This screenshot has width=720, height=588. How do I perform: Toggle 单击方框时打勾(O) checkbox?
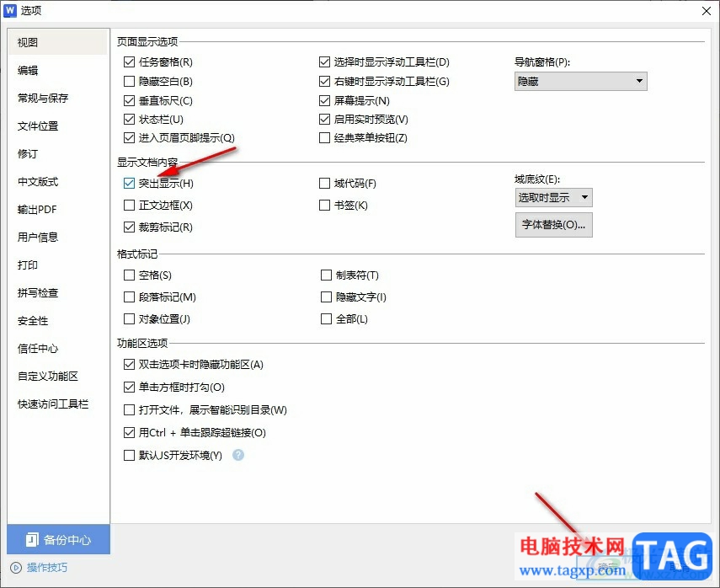[129, 387]
